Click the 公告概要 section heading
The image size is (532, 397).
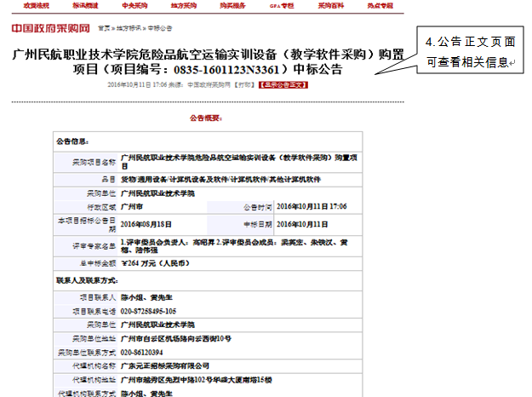pos(208,118)
